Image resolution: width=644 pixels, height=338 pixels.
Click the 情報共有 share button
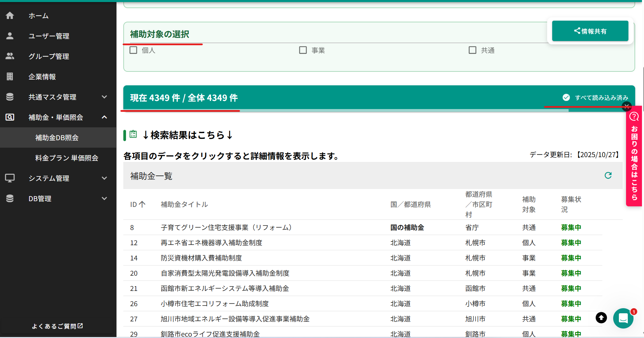(590, 31)
